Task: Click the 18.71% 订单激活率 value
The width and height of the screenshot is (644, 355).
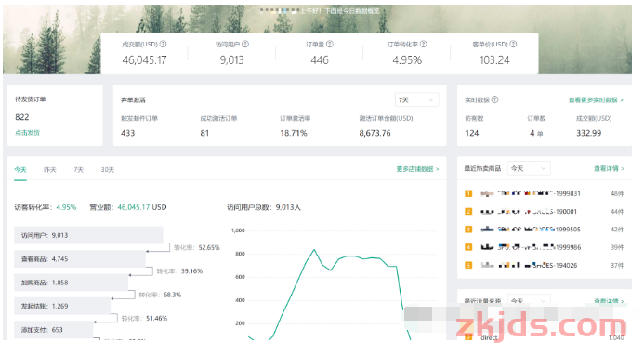Action: click(294, 133)
